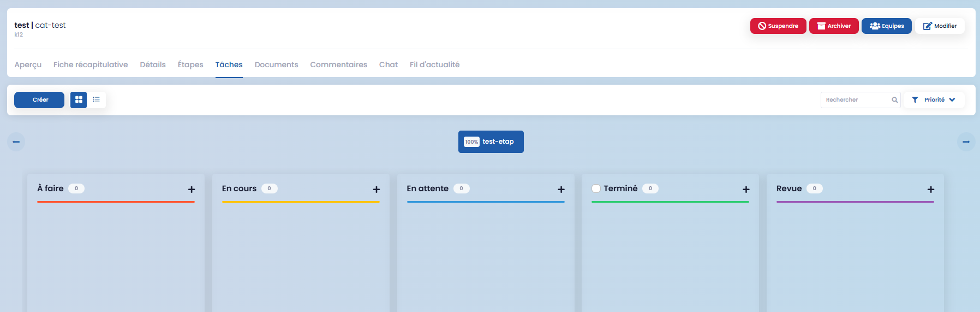Open the Priorité filter dropdown

point(934,100)
